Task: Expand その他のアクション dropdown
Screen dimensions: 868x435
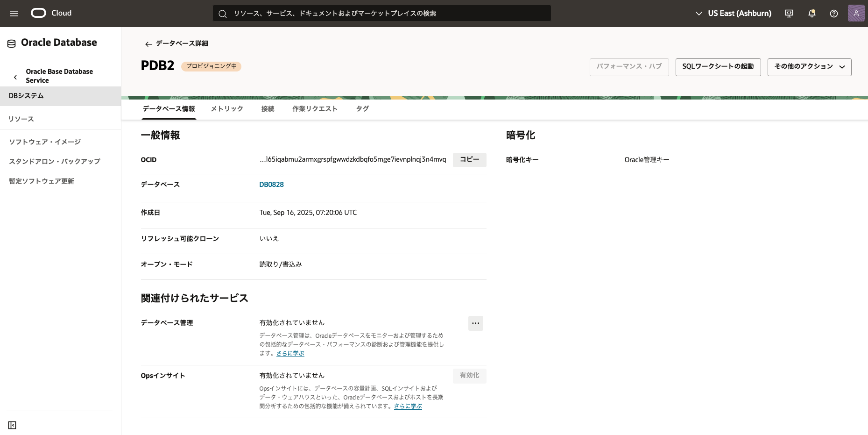Action: click(x=809, y=67)
